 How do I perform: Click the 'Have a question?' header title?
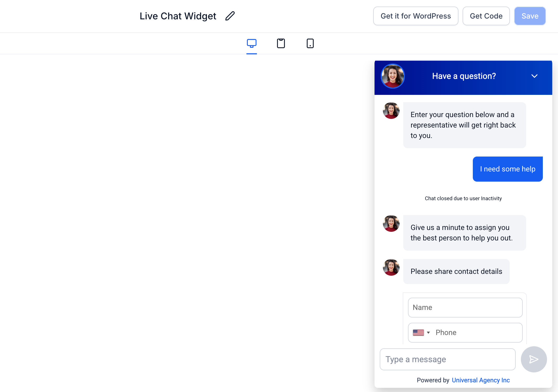click(x=464, y=76)
